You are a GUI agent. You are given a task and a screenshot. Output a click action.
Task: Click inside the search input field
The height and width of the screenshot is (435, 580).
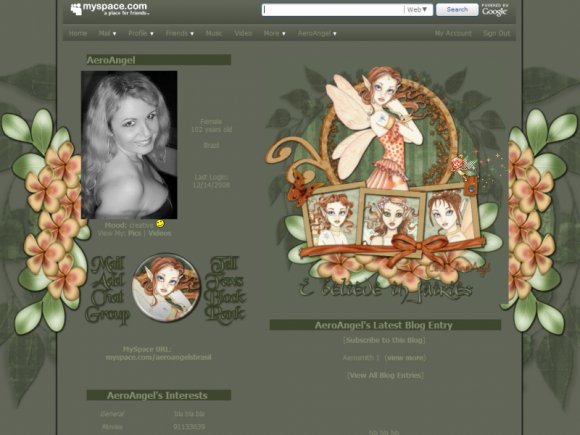point(333,10)
